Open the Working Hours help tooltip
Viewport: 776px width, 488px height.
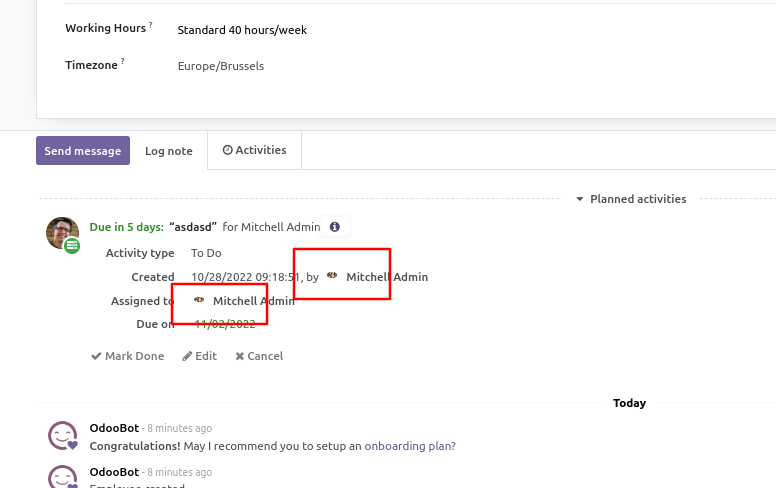click(150, 25)
